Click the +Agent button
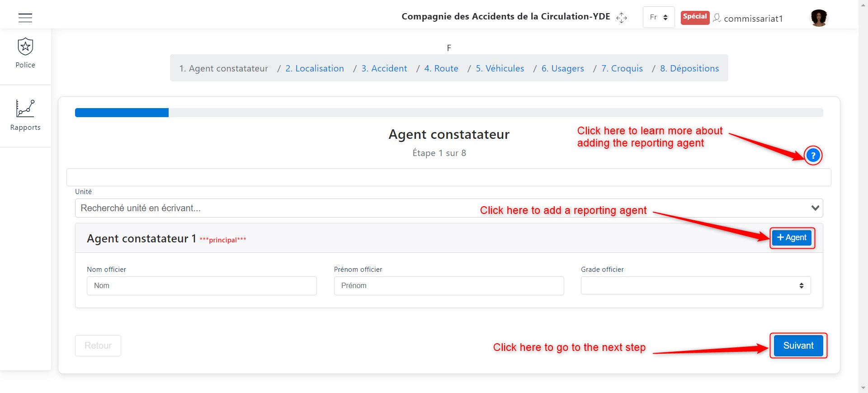Image resolution: width=868 pixels, height=393 pixels. coord(792,237)
